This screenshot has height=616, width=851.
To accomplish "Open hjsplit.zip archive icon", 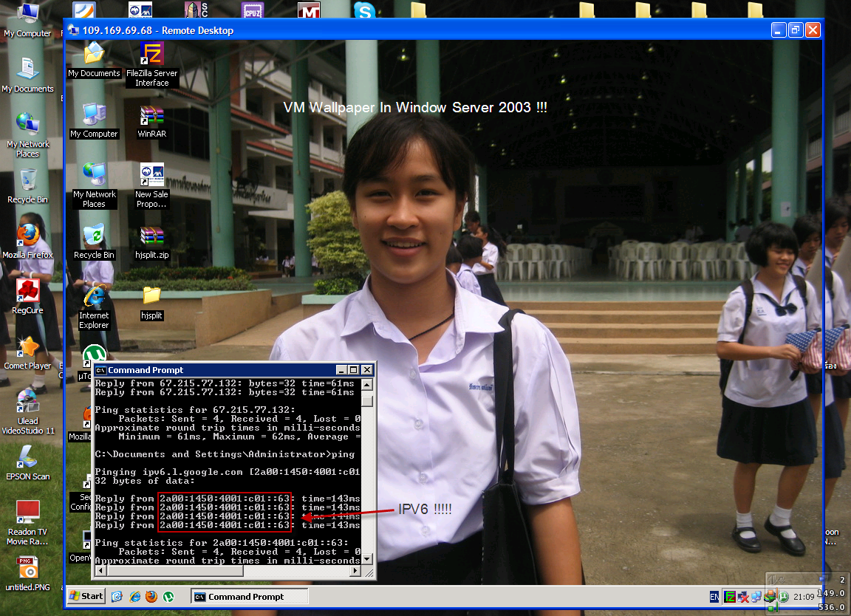I will pos(152,242).
